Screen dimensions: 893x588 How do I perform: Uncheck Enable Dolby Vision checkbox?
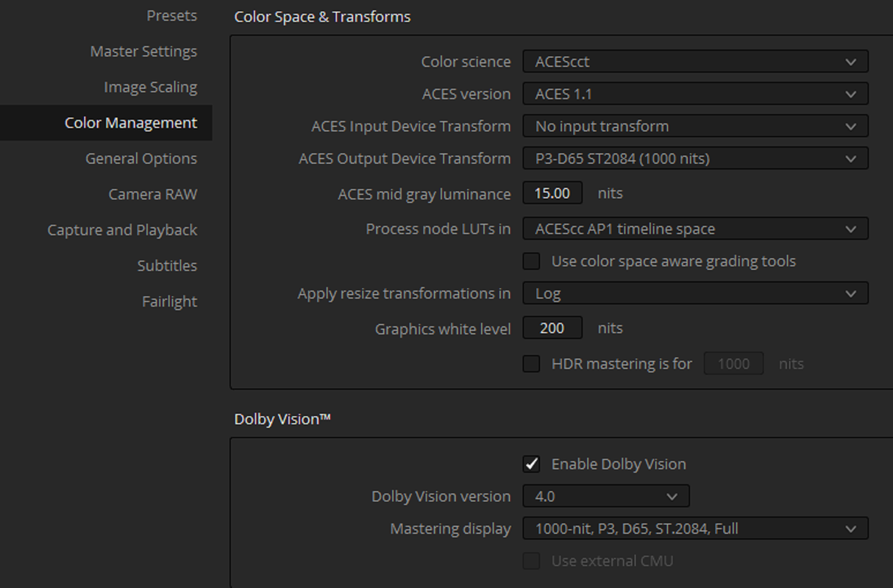[531, 464]
